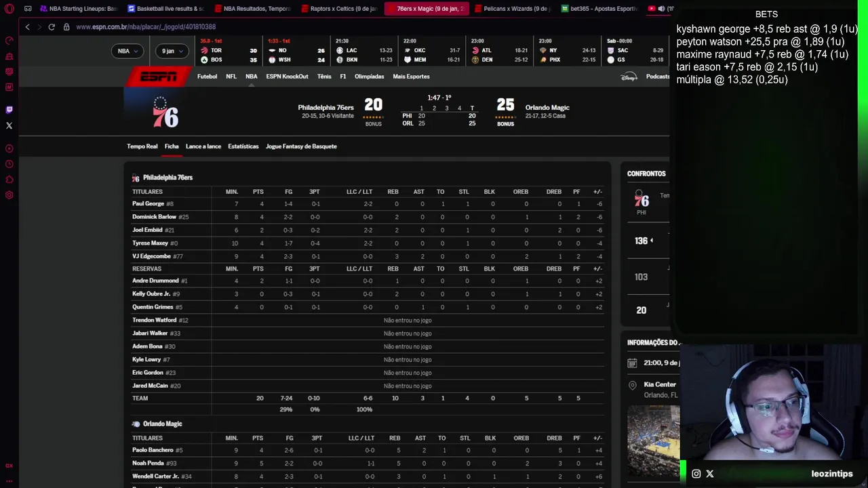868x488 pixels.
Task: Open Jogue Fantasy de Basquete link
Action: [301, 146]
